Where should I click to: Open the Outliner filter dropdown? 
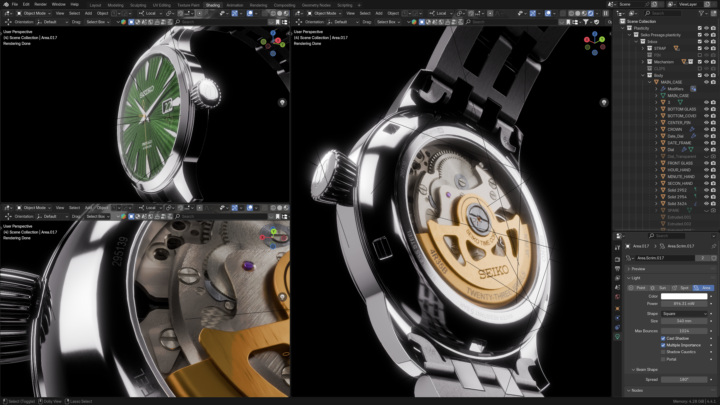pos(703,13)
